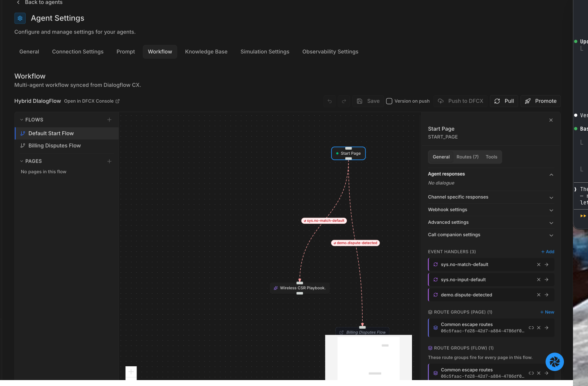Select General tab in Start Page panel

[441, 157]
